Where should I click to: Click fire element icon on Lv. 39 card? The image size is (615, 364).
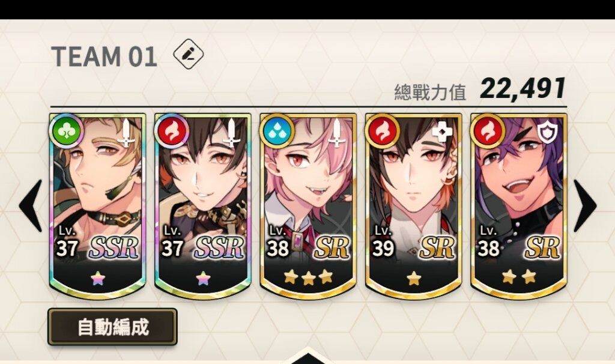click(382, 132)
